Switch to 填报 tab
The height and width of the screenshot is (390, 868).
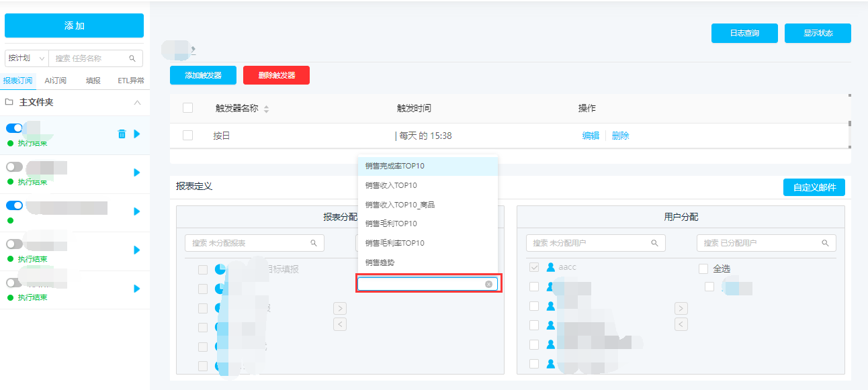pos(93,81)
